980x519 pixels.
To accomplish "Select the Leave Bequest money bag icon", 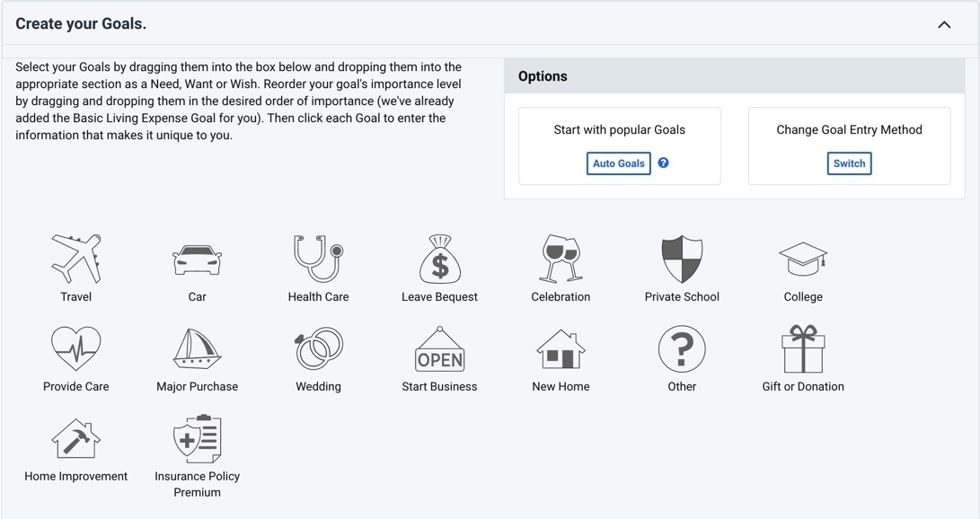I will [x=439, y=259].
